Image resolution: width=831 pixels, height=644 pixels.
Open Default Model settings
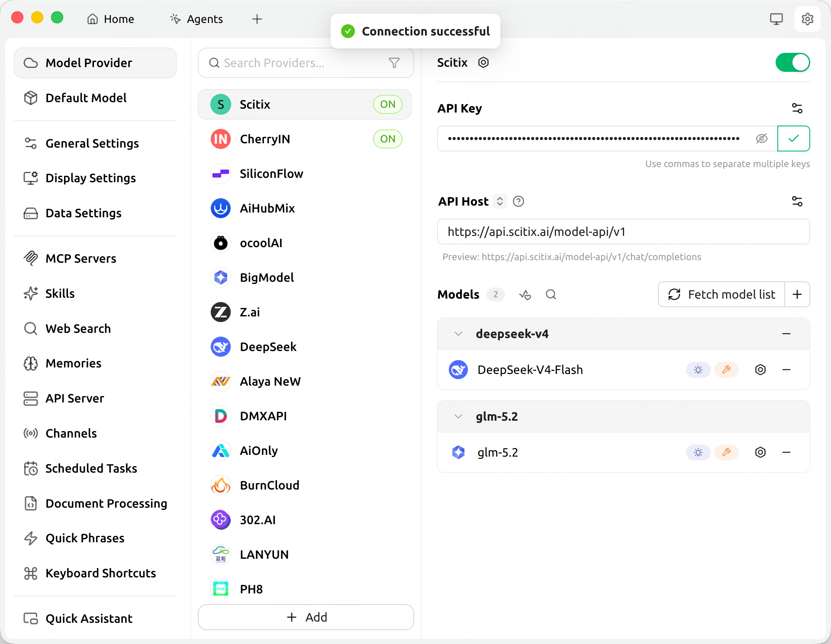95,98
